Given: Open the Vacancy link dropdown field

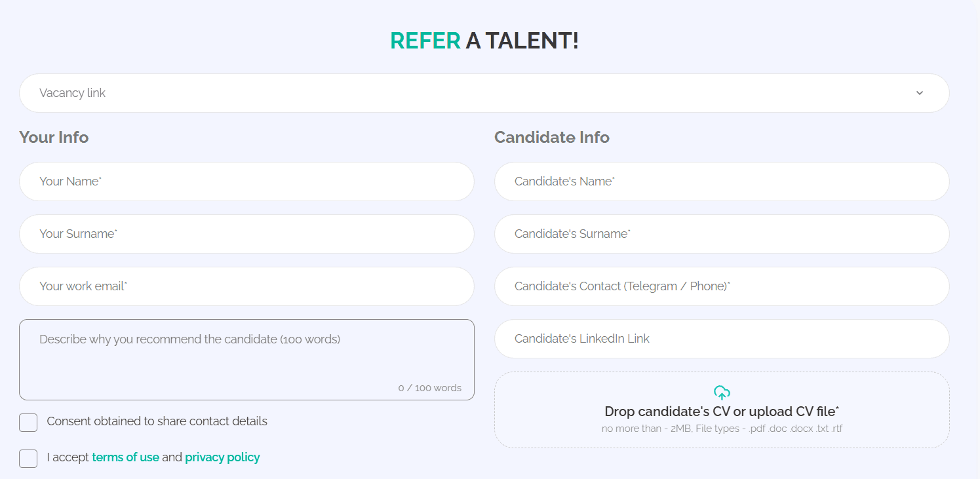Looking at the screenshot, I should (484, 93).
